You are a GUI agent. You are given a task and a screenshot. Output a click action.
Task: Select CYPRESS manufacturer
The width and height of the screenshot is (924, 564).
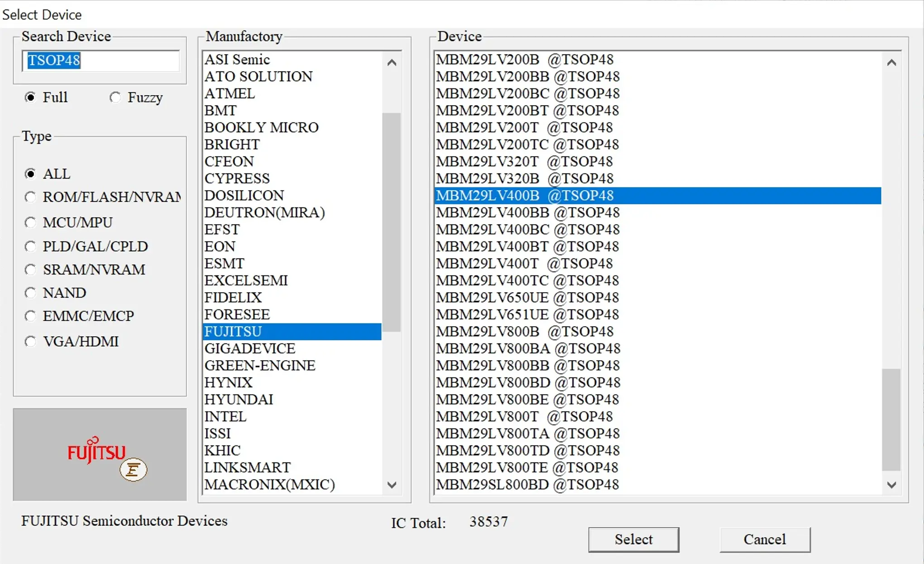292,178
